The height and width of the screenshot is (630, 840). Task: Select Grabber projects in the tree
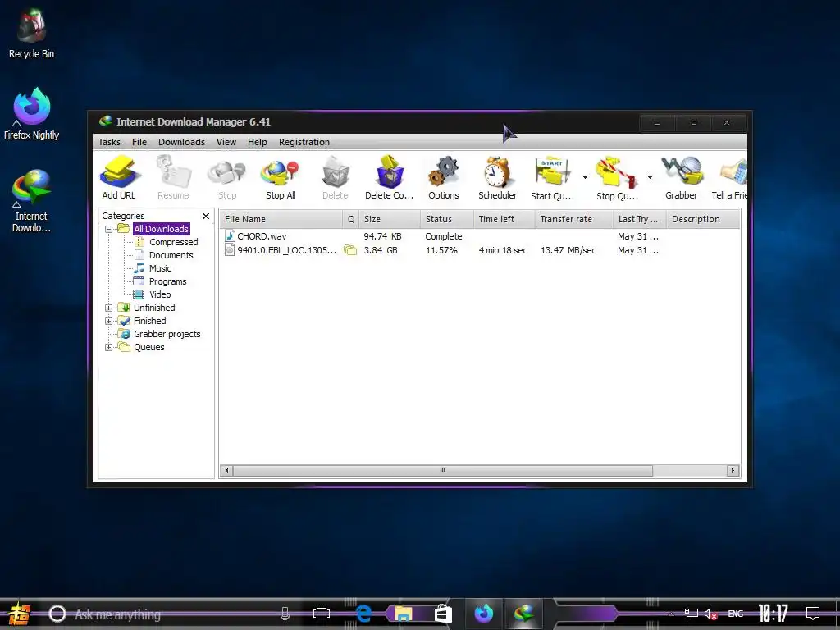(167, 334)
